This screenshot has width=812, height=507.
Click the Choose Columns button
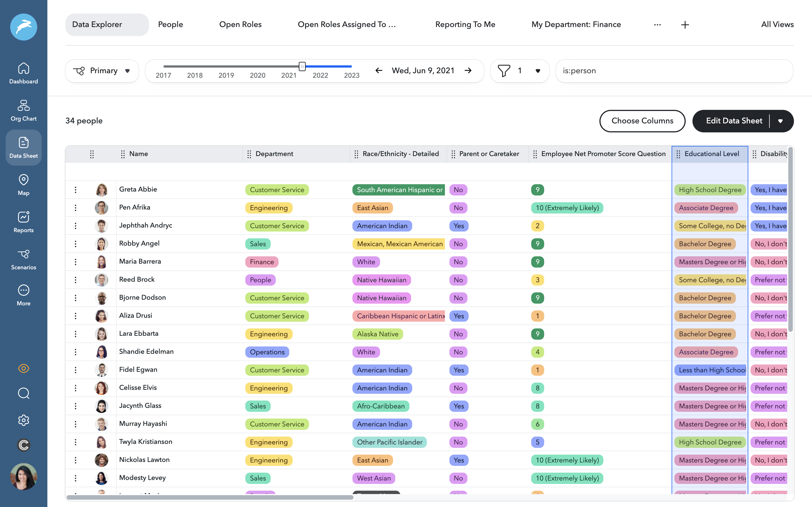[x=642, y=121]
